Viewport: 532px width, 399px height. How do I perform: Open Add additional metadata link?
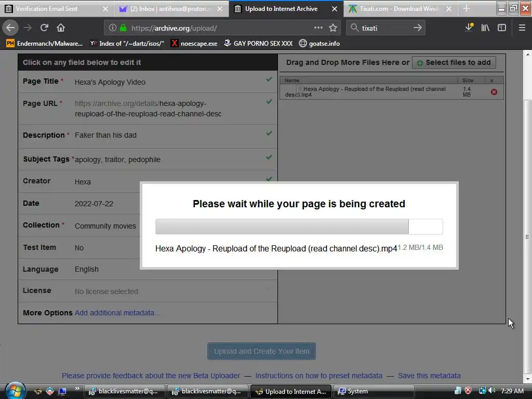[x=117, y=313]
